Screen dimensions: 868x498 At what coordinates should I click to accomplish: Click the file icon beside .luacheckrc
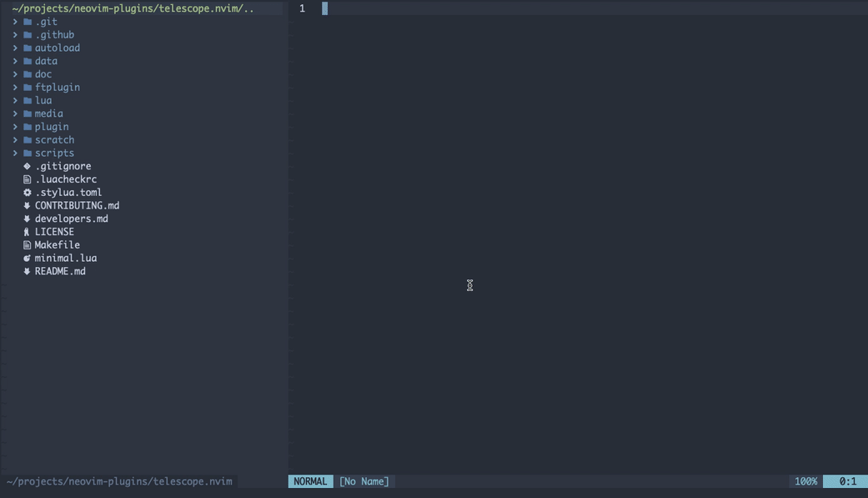click(27, 179)
